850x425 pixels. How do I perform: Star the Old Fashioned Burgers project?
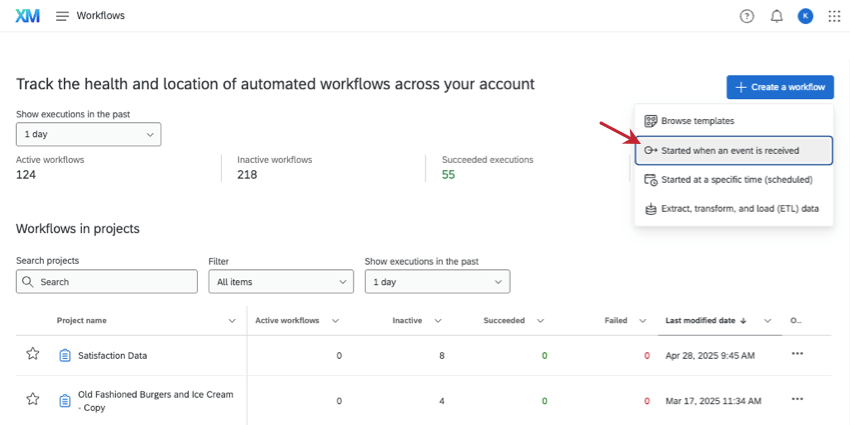point(32,399)
